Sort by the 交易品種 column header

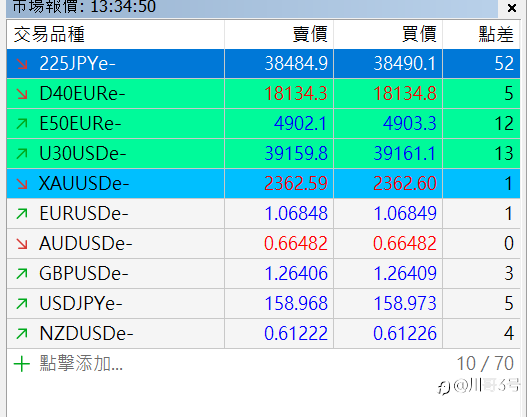pos(115,34)
